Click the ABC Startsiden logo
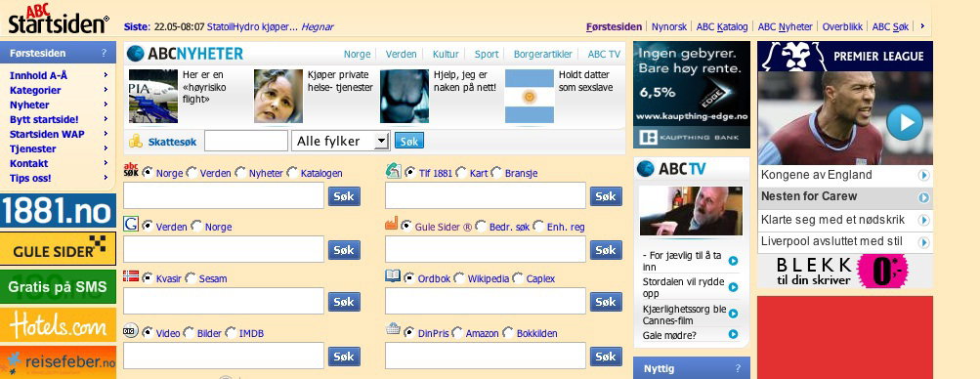 pyautogui.click(x=58, y=19)
